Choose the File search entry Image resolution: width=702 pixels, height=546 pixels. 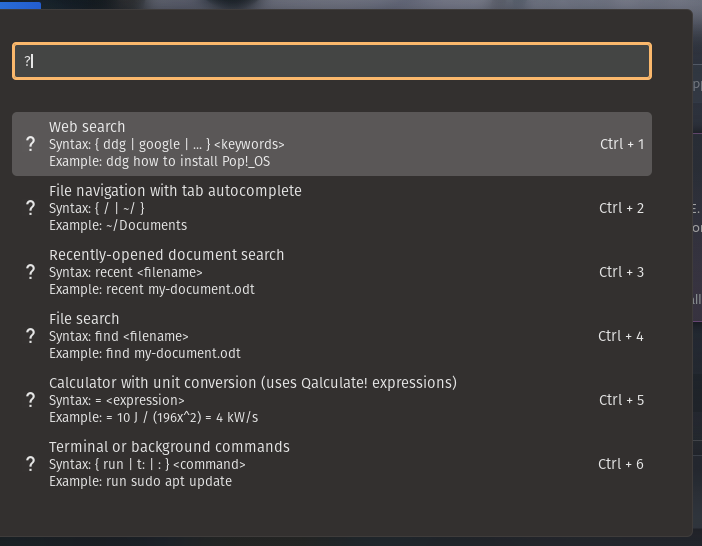[x=332, y=336]
